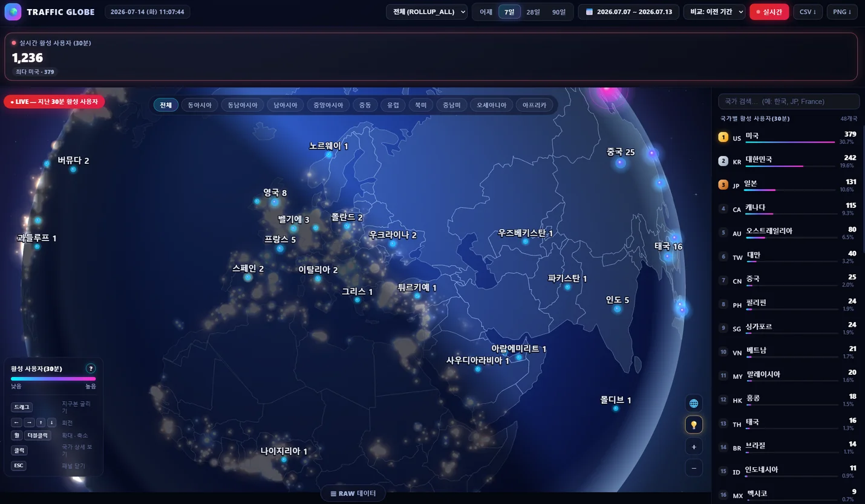Select 오스트레일리아 in the country list
865x504 pixels.
click(x=787, y=233)
